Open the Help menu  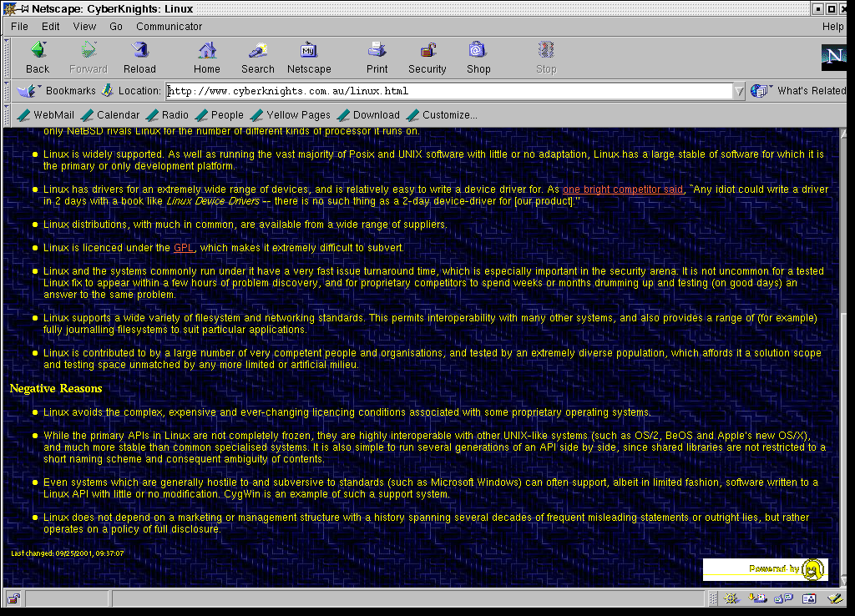click(x=832, y=26)
